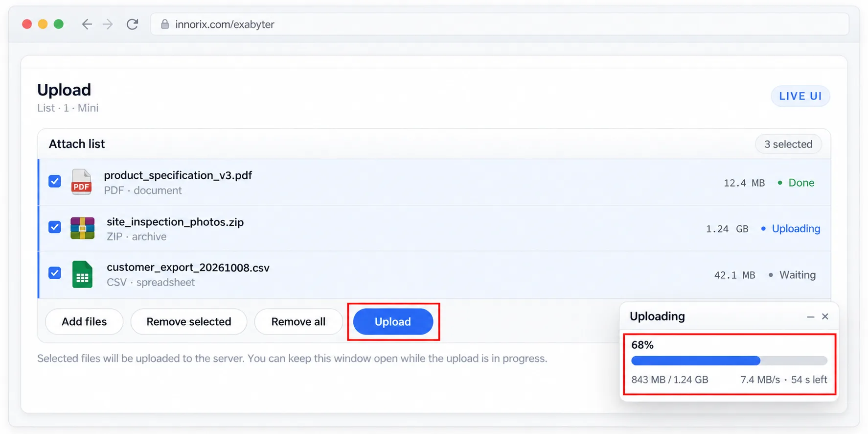The height and width of the screenshot is (434, 868).
Task: Click the upload progress bar at 68%
Action: [x=729, y=361]
